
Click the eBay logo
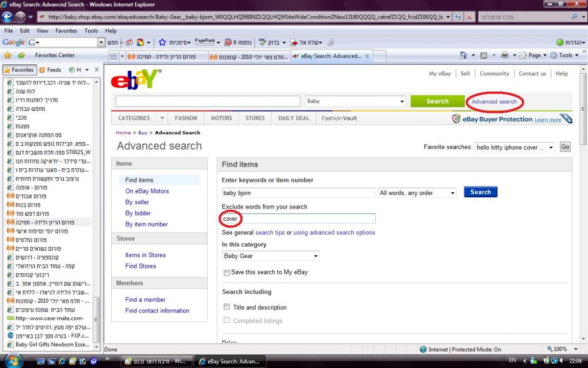136,79
